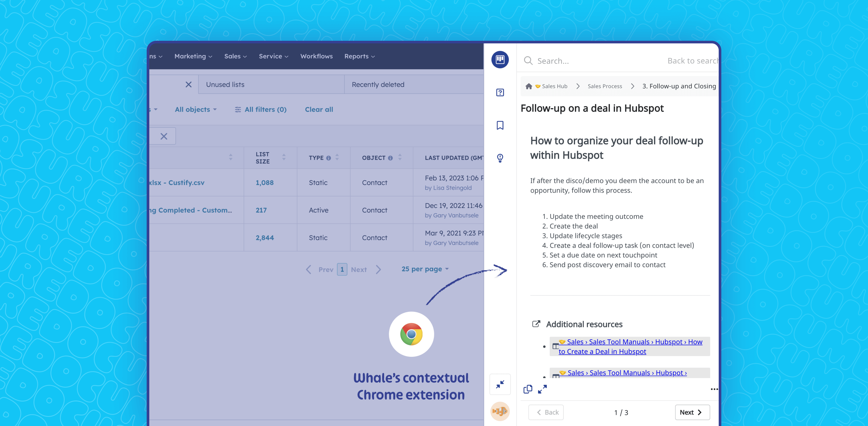Click the search magnifier icon
868x426 pixels.
[x=528, y=61]
